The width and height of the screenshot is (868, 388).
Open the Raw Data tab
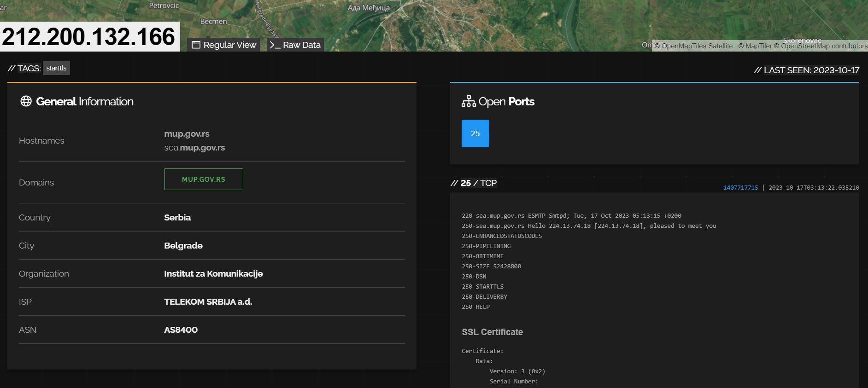coord(295,45)
